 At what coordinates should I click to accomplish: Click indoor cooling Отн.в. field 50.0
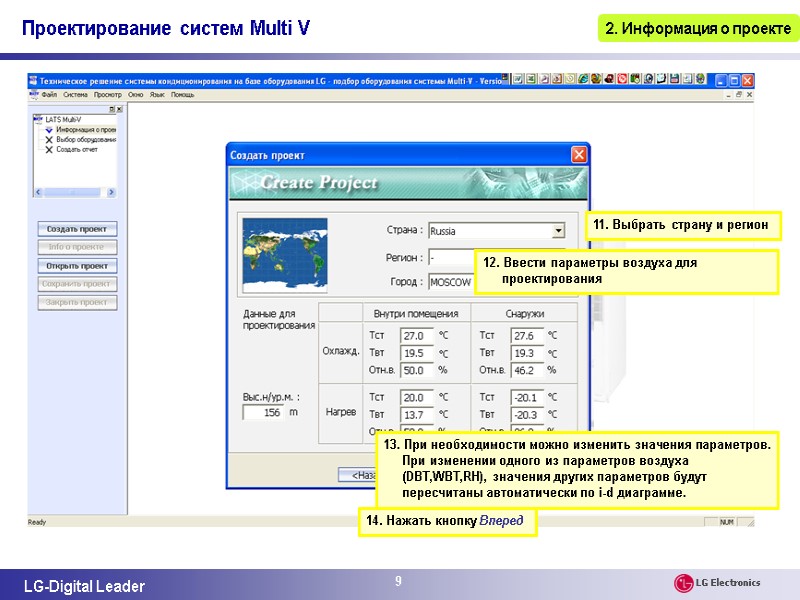click(x=417, y=370)
